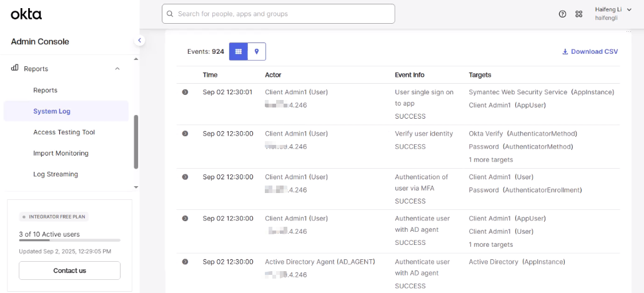Click the Updated Sep 2, 2025 timestamp text
The width and height of the screenshot is (644, 293).
[65, 251]
